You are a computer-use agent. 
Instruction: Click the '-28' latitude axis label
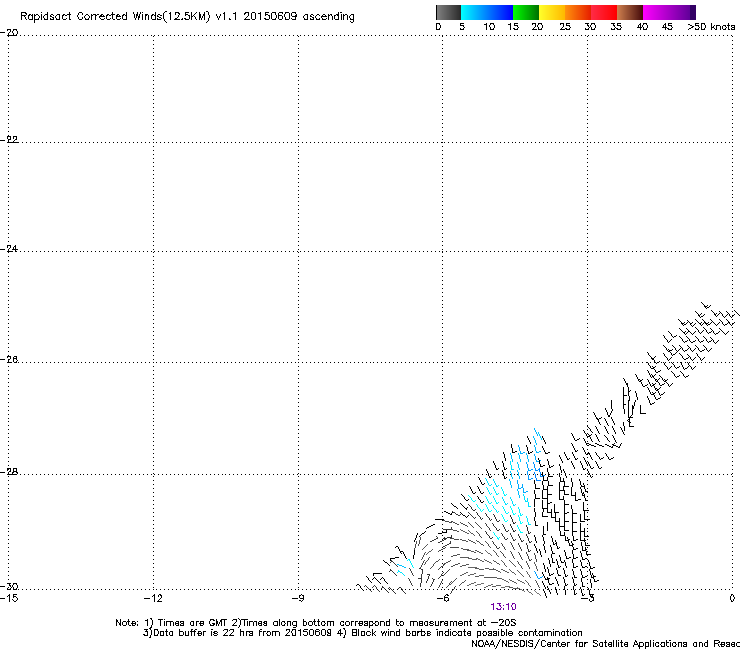(x=9, y=472)
